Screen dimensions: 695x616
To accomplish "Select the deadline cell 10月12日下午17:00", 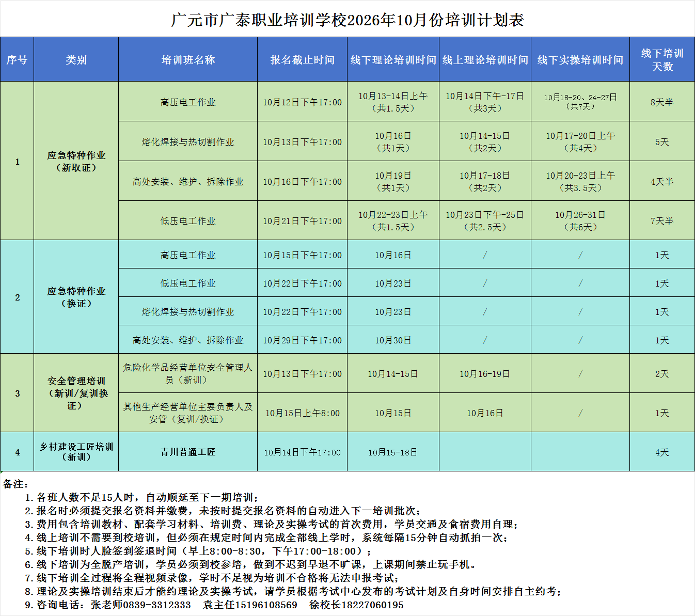I will pos(302,102).
